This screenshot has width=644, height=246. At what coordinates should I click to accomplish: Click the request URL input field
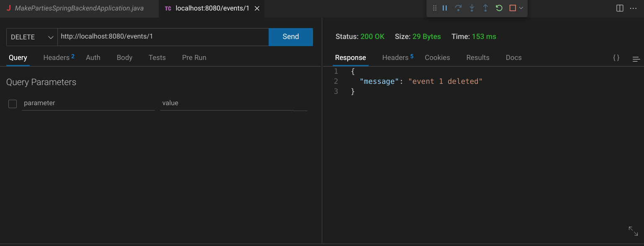click(163, 37)
